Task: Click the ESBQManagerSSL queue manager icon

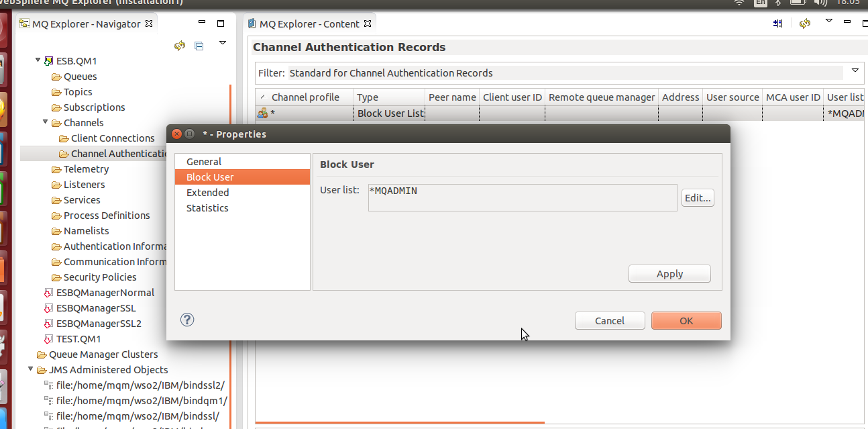Action: pos(48,308)
